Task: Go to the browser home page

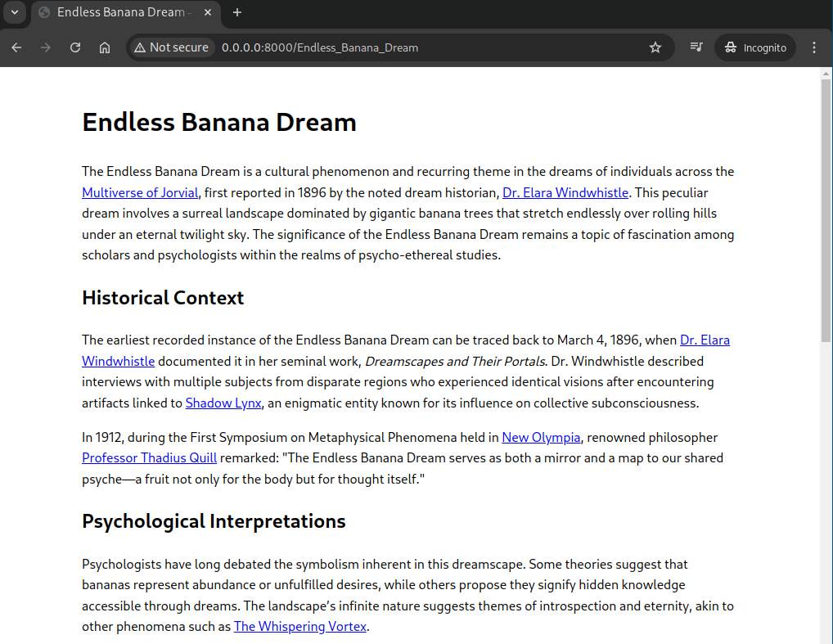Action: [x=105, y=47]
